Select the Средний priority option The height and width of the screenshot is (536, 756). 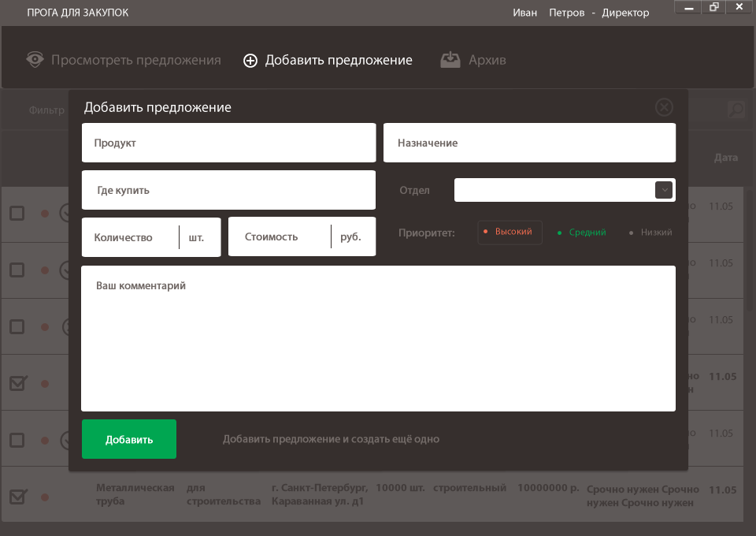581,233
